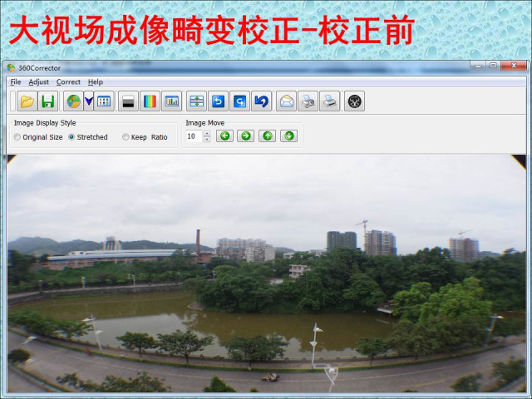Click the open folder icon

(27, 101)
